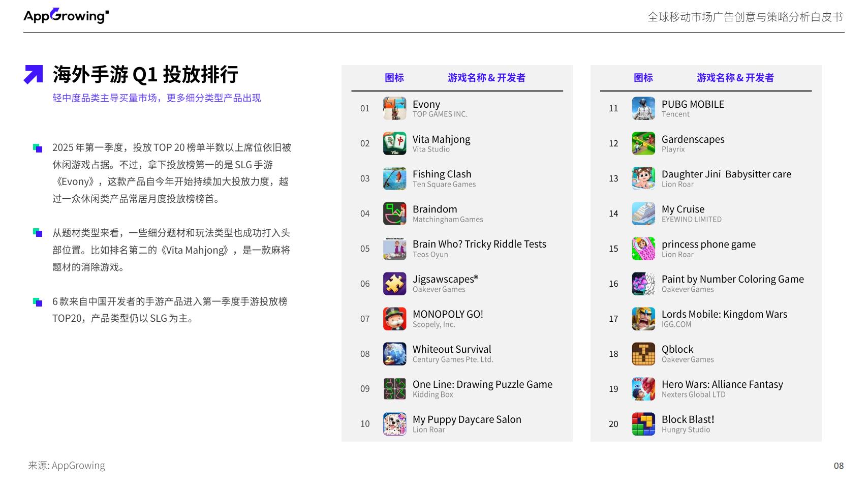The image size is (868, 488).
Task: Click the Vita Mahjong app icon
Action: click(x=394, y=143)
